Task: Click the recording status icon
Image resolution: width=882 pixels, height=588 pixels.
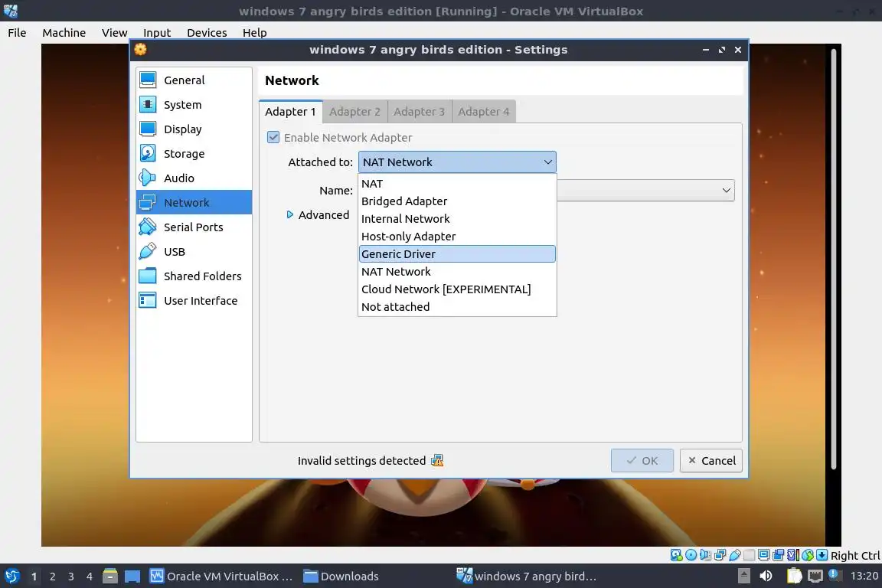Action: 779,555
